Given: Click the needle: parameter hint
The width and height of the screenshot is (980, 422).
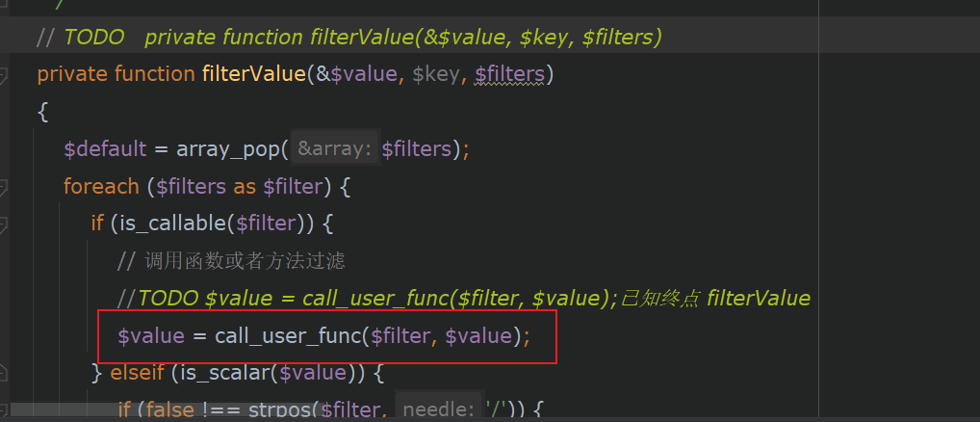Looking at the screenshot, I should coord(438,409).
